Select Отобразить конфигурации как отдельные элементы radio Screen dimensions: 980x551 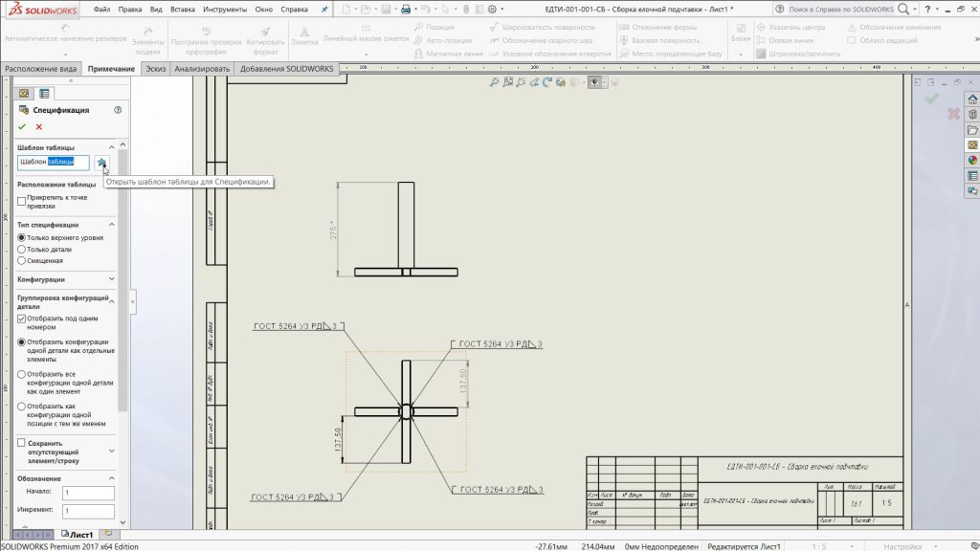point(21,342)
